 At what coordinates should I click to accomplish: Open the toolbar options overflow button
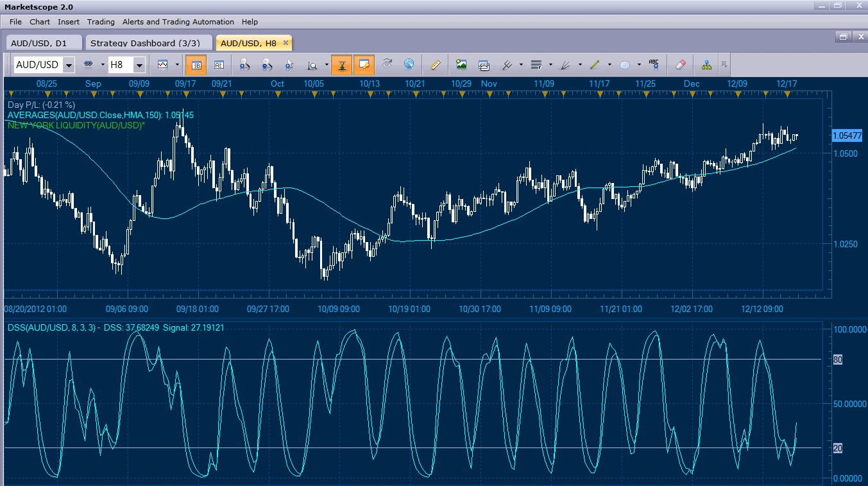point(724,65)
